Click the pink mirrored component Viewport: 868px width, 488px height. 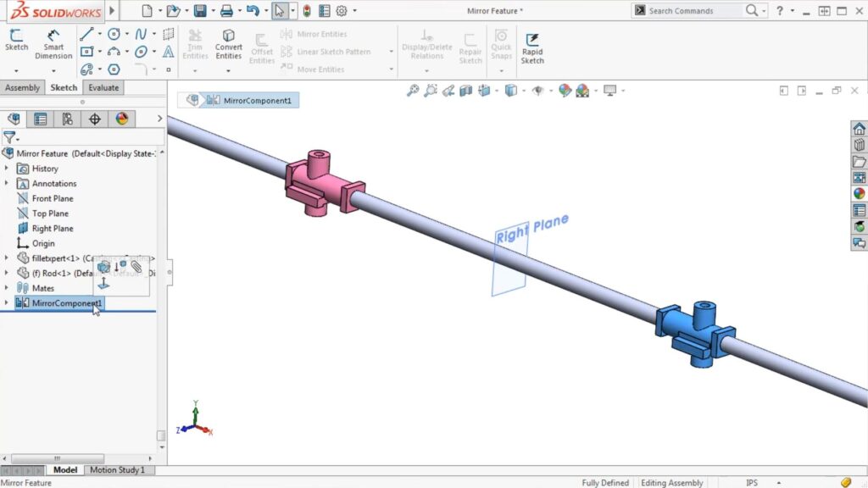[324, 184]
